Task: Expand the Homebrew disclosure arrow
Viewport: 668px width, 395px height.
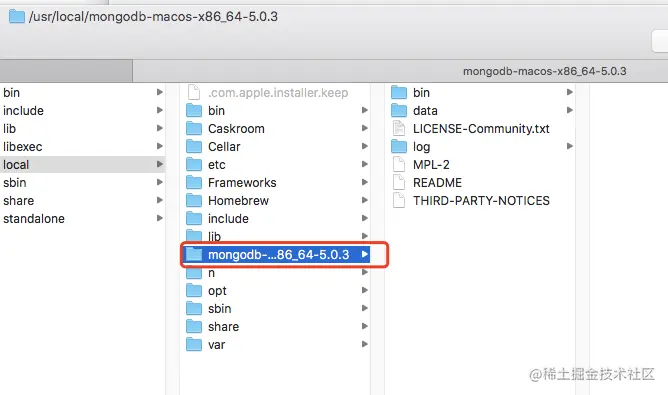Action: (365, 200)
